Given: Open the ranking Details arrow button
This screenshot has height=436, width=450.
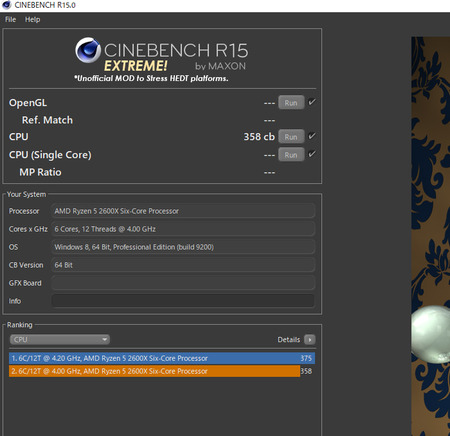Looking at the screenshot, I should (x=310, y=340).
